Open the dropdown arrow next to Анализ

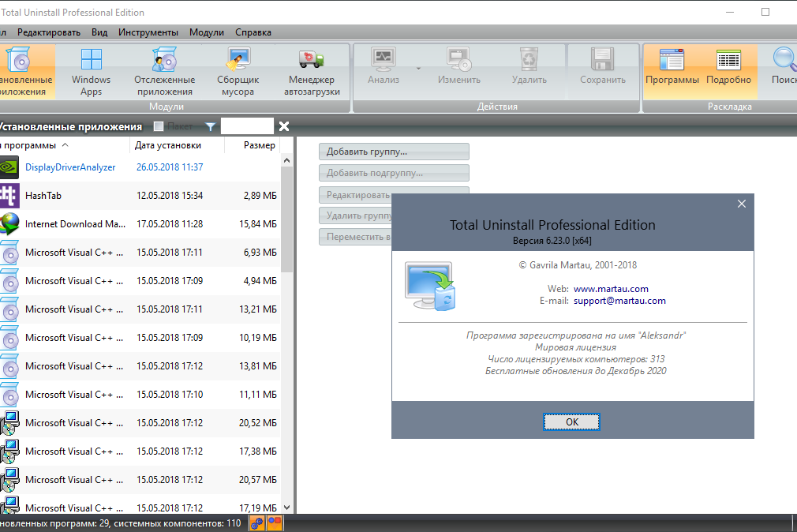[x=418, y=68]
